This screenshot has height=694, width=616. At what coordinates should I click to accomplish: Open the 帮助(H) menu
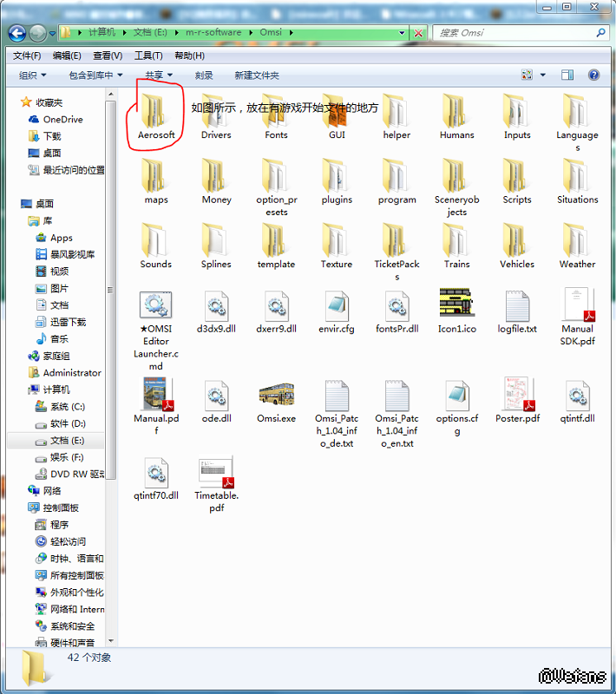click(189, 56)
